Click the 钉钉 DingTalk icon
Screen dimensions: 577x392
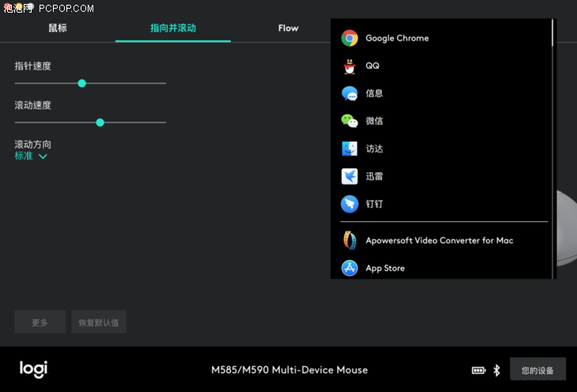(349, 204)
